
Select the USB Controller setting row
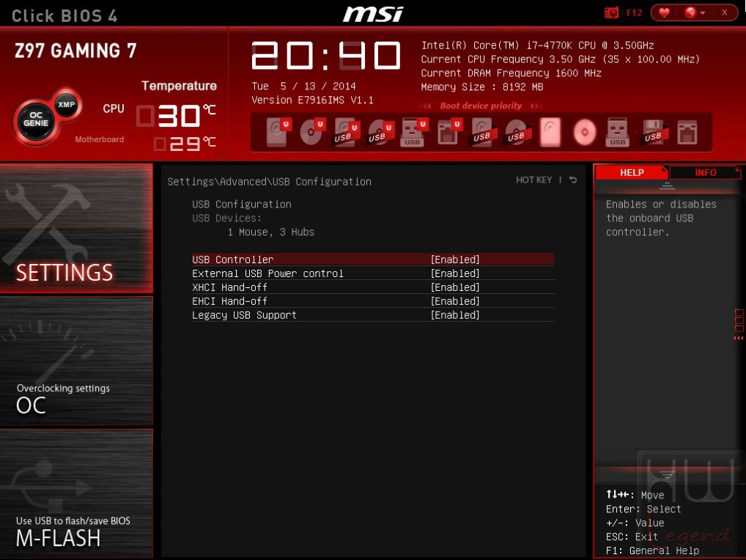pyautogui.click(x=373, y=259)
